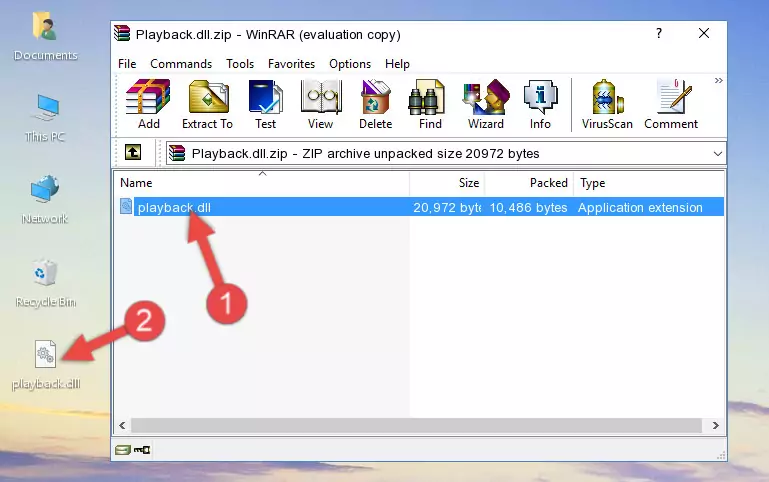Click the Application extension type cell
The height and width of the screenshot is (482, 769).
[x=640, y=207]
